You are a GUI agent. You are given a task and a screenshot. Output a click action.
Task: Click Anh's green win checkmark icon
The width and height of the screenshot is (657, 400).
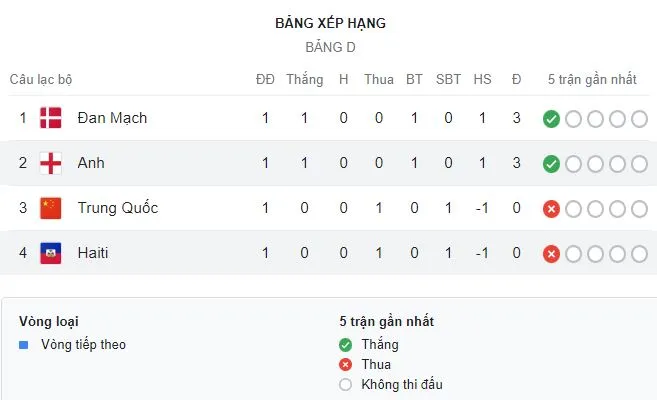coord(551,164)
